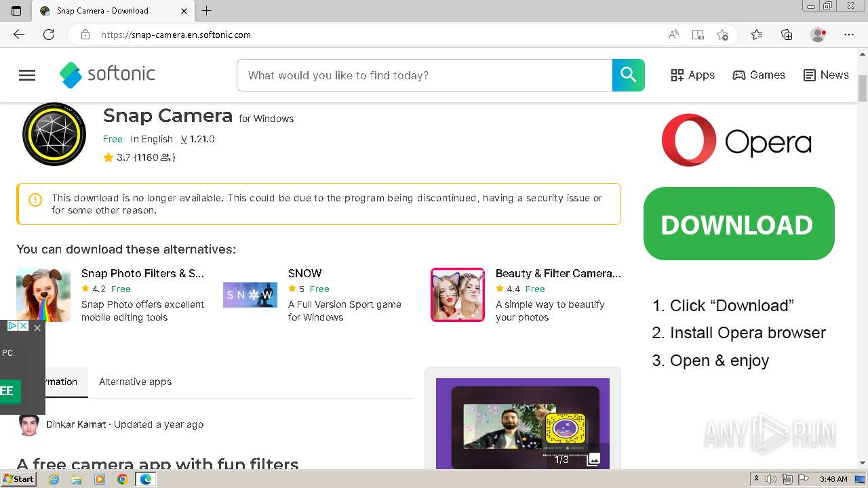Image resolution: width=868 pixels, height=488 pixels.
Task: Click the rating star next to 3.7
Action: [108, 157]
